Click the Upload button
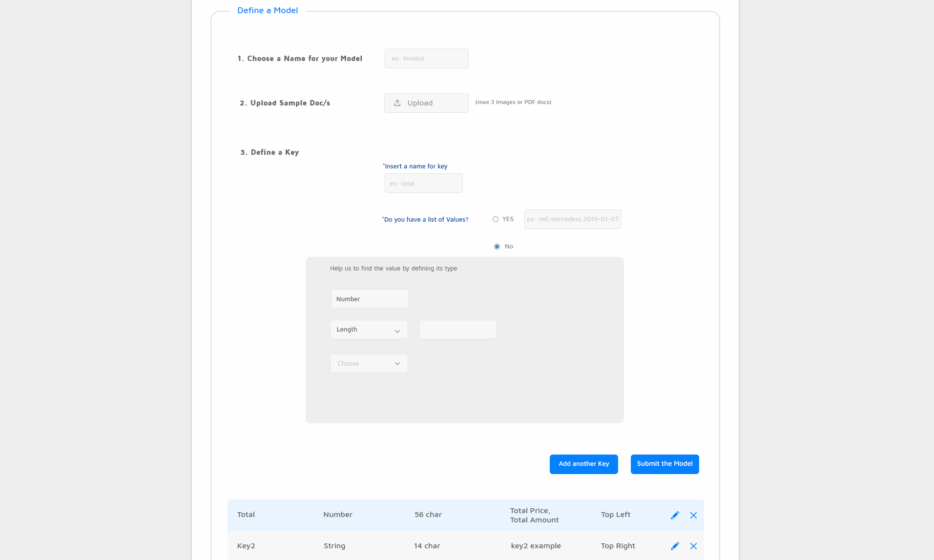 (426, 103)
